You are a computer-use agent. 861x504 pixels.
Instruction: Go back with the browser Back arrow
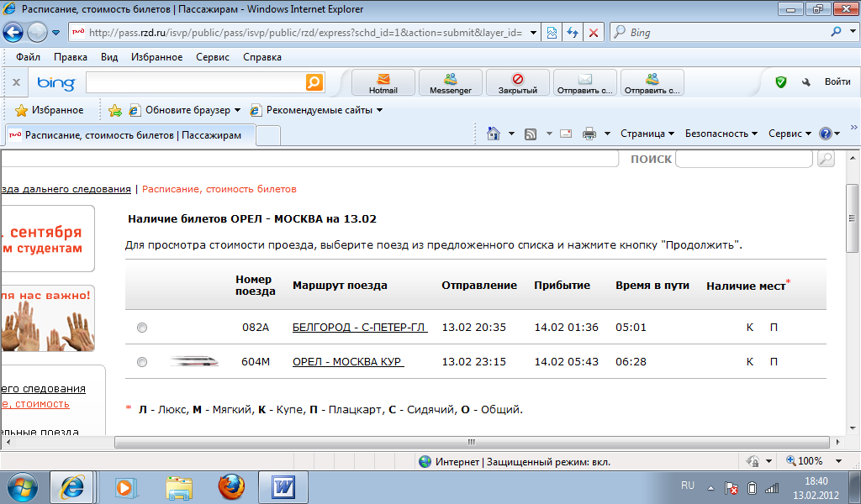[x=13, y=33]
